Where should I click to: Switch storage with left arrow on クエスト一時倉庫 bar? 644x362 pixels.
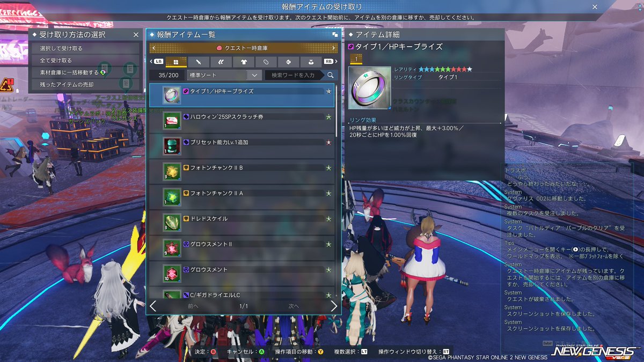pos(154,48)
